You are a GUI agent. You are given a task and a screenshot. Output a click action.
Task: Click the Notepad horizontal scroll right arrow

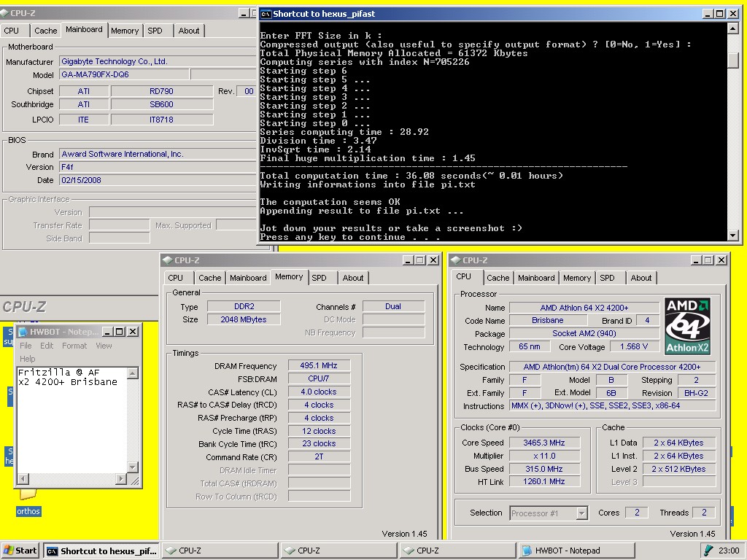[122, 479]
